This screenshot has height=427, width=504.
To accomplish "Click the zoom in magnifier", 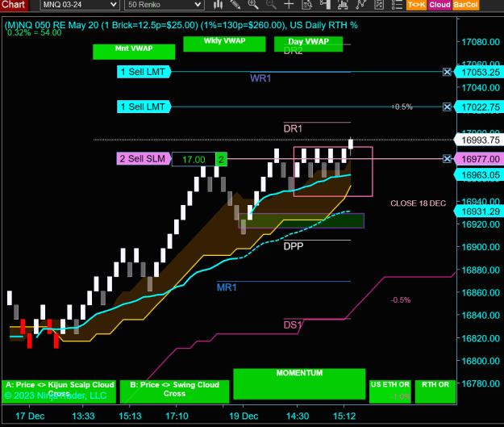I will 253,5.
